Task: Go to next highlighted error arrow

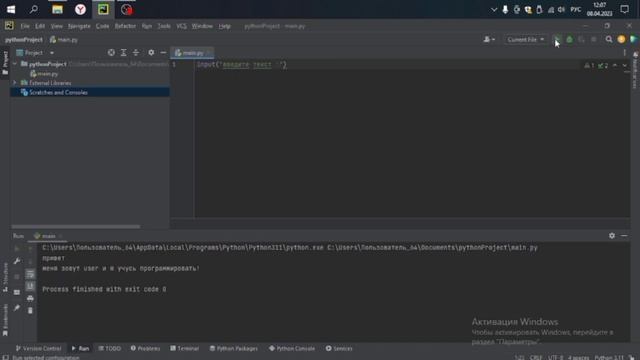Action: click(624, 65)
